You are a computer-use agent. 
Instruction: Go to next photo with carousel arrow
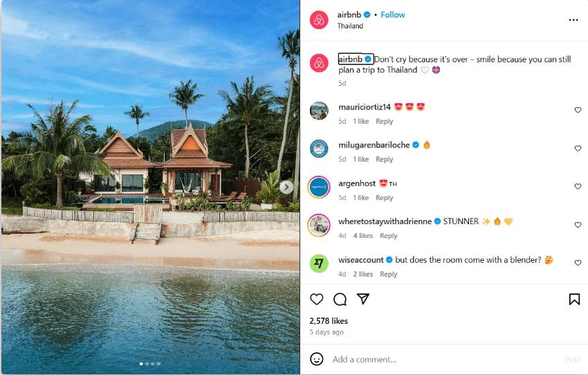tap(286, 187)
